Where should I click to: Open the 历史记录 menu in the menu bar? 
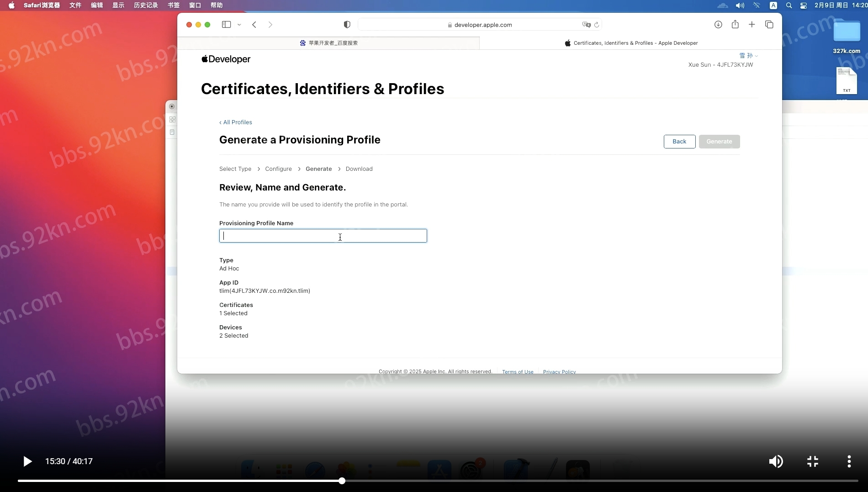pyautogui.click(x=146, y=5)
